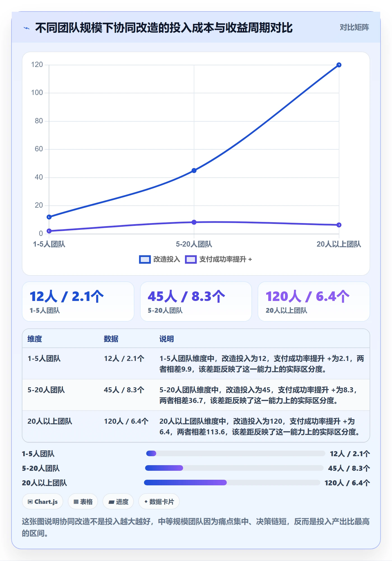Click progress row label 5-20人团队
The width and height of the screenshot is (392, 561).
[41, 468]
